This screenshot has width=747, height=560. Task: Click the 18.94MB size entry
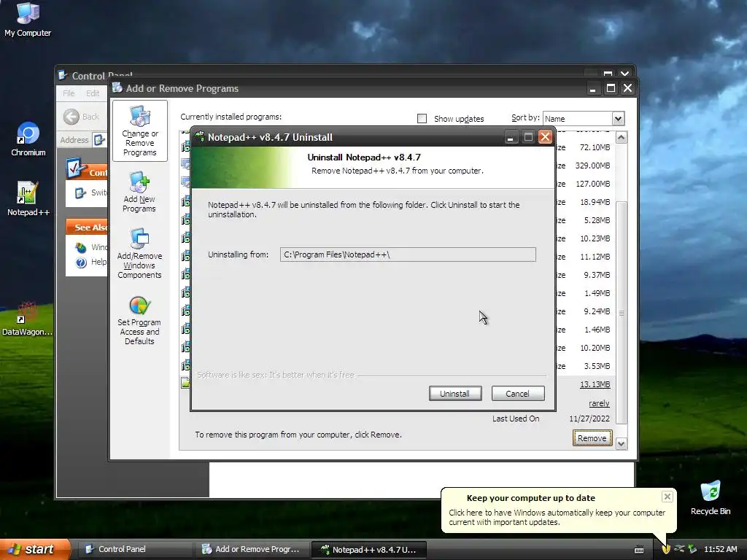pos(595,202)
